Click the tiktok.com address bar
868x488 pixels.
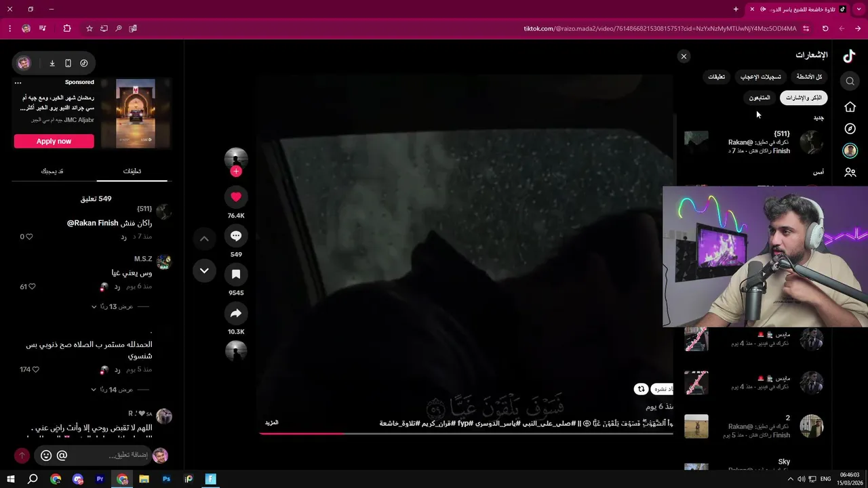(x=660, y=28)
